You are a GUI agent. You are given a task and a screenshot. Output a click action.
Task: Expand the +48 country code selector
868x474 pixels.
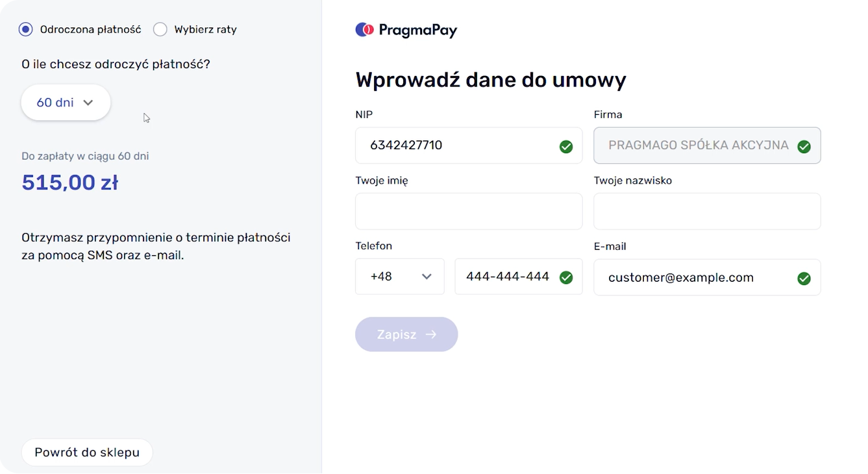pyautogui.click(x=400, y=277)
